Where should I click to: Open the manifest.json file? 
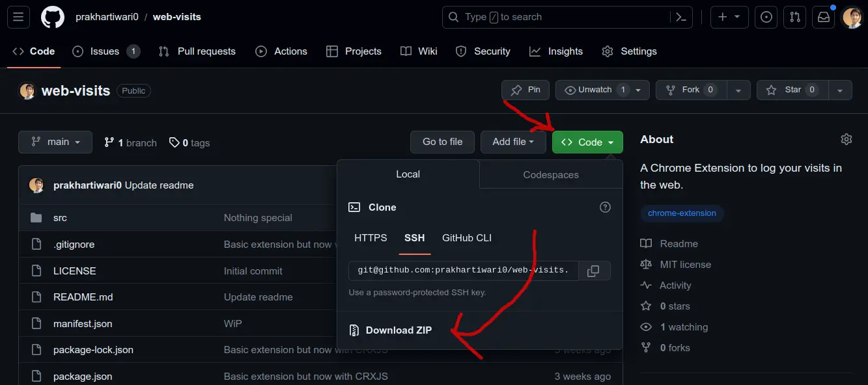point(83,324)
